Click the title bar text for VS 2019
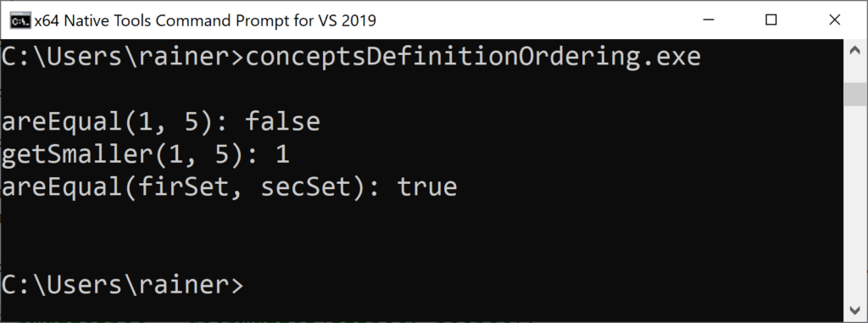 click(x=205, y=21)
